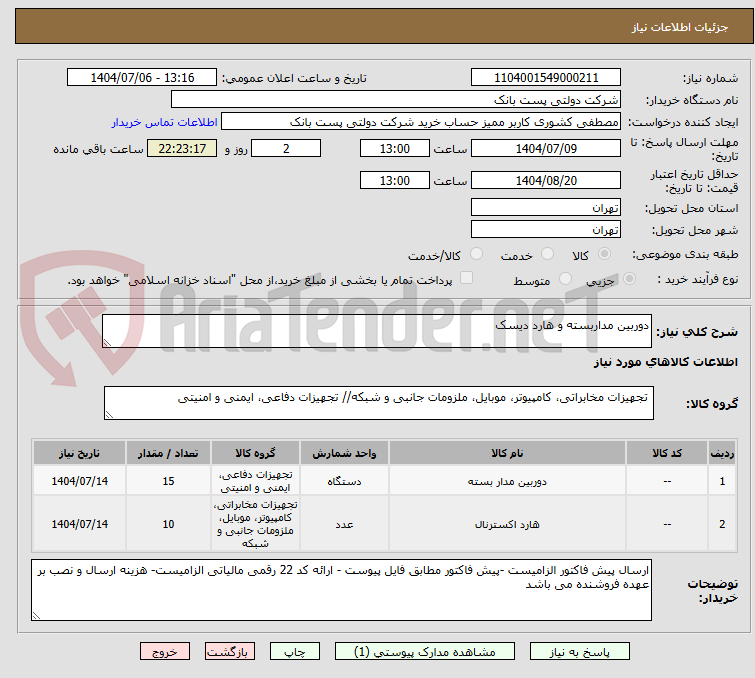Click remaining time field 22:23:17
The image size is (755, 678).
click(182, 148)
